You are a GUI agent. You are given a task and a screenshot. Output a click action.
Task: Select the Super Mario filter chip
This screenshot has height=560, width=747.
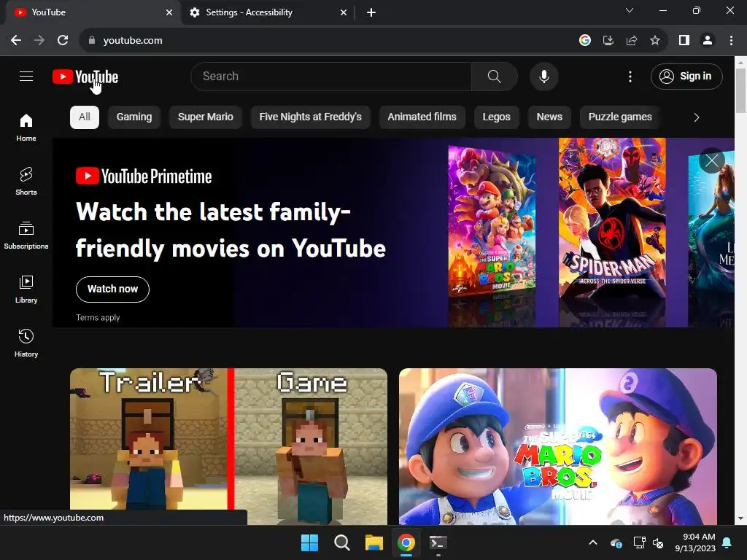[205, 117]
